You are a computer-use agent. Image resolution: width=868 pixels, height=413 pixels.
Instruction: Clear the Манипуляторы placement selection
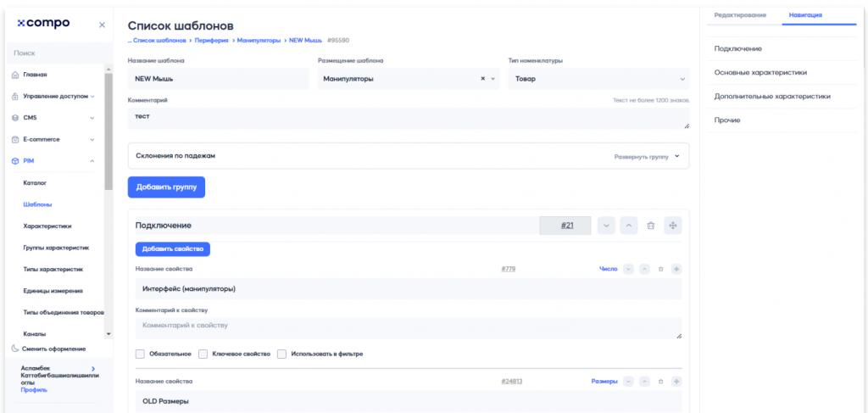tap(483, 79)
